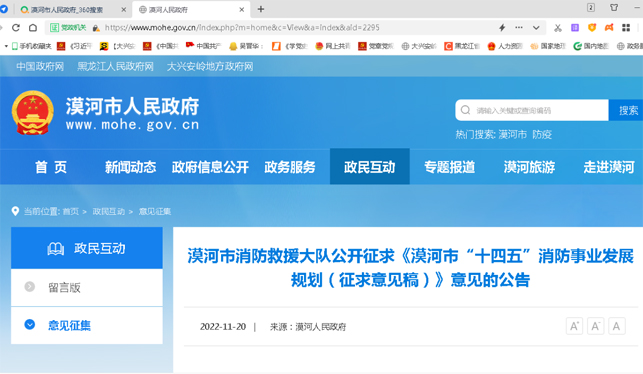This screenshot has height=374, width=643.
Task: Open 手机收藏夹 bookmark folder
Action: click(x=32, y=46)
